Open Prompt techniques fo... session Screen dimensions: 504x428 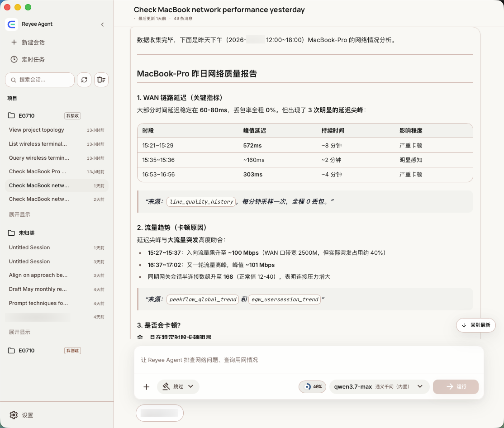click(x=57, y=303)
